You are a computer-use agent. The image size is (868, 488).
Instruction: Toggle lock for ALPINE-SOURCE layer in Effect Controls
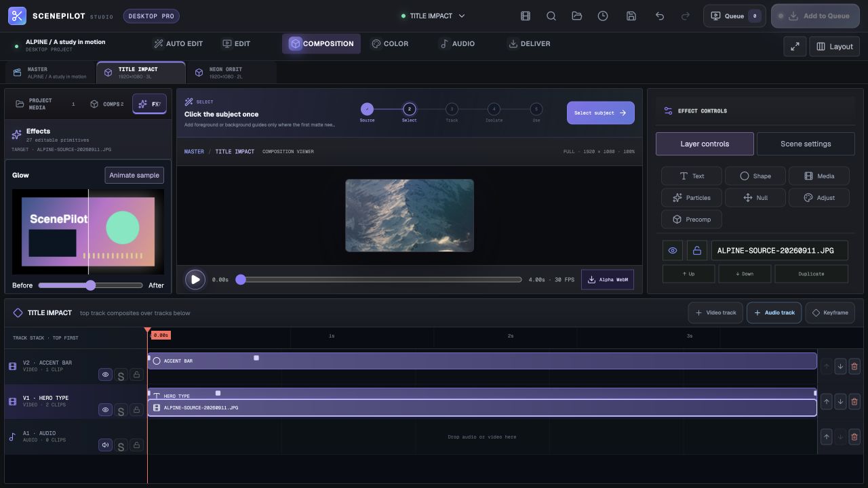click(696, 250)
